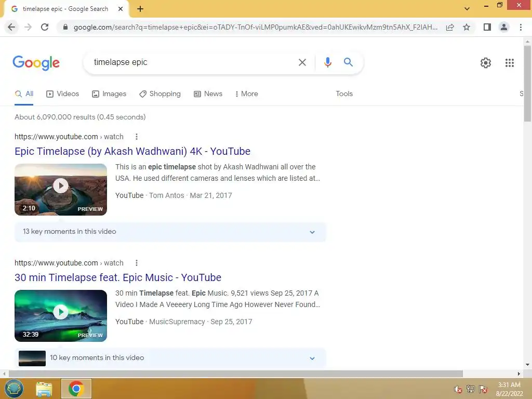
Task: Click second result's youtube.com URL breadcrumb
Action: pyautogui.click(x=69, y=263)
